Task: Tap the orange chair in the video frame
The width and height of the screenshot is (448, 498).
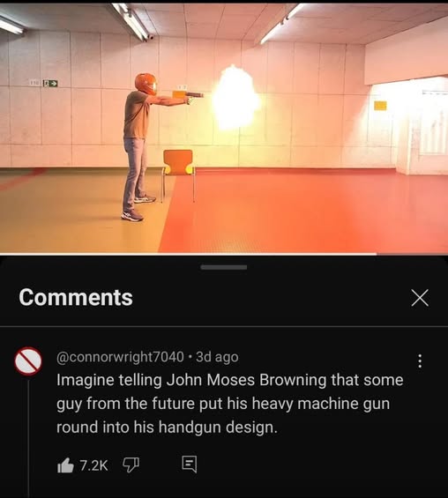Action: (178, 175)
